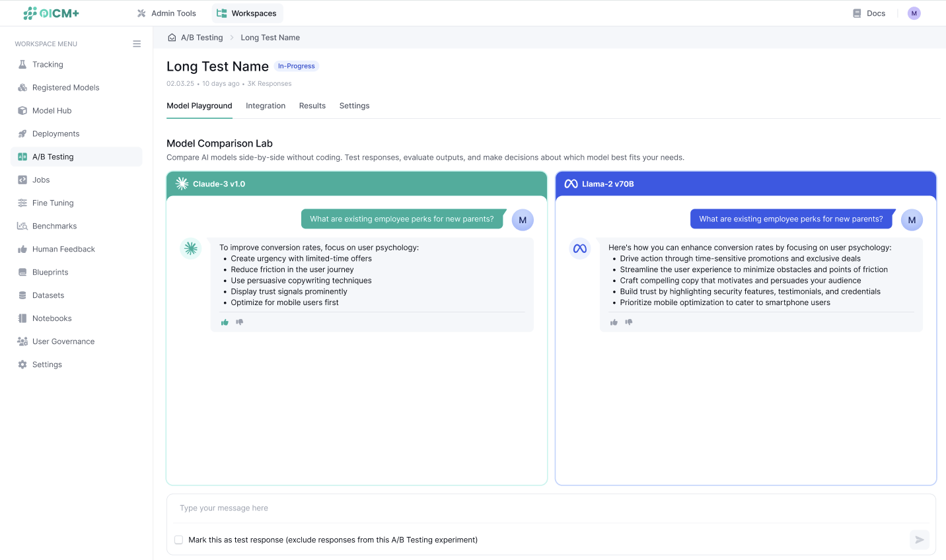The height and width of the screenshot is (560, 946).
Task: Go to Human Feedback in sidebar
Action: coord(63,250)
